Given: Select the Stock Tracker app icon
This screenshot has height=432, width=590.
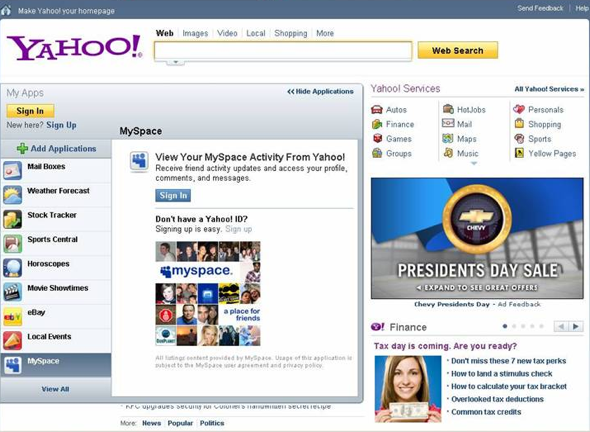Looking at the screenshot, I should tap(12, 219).
